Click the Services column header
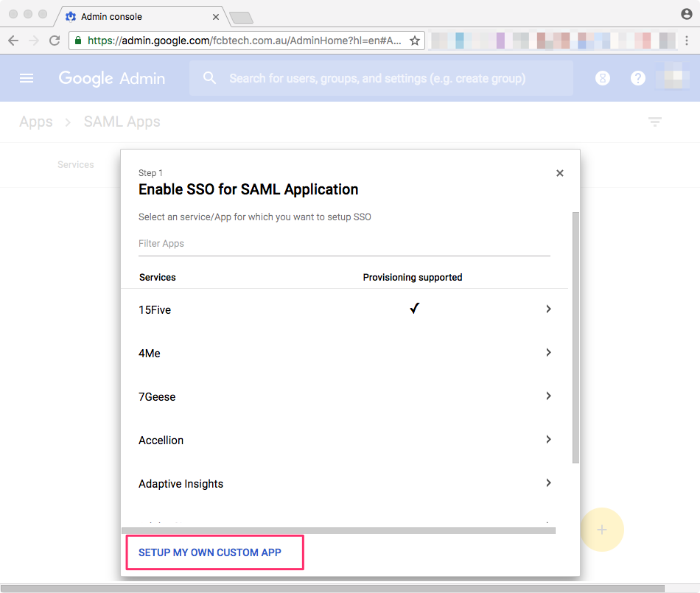Image resolution: width=700 pixels, height=593 pixels. 158,277
